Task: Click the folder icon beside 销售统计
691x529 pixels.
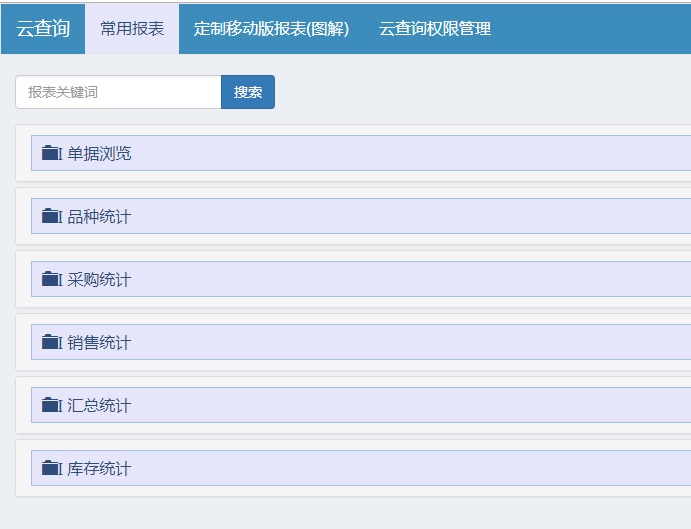Action: (52, 342)
